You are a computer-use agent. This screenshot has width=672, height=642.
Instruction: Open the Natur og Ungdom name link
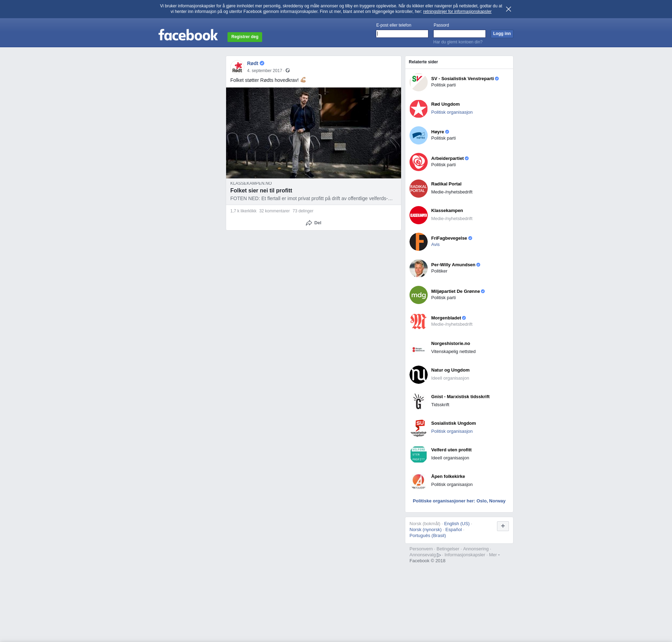click(450, 370)
